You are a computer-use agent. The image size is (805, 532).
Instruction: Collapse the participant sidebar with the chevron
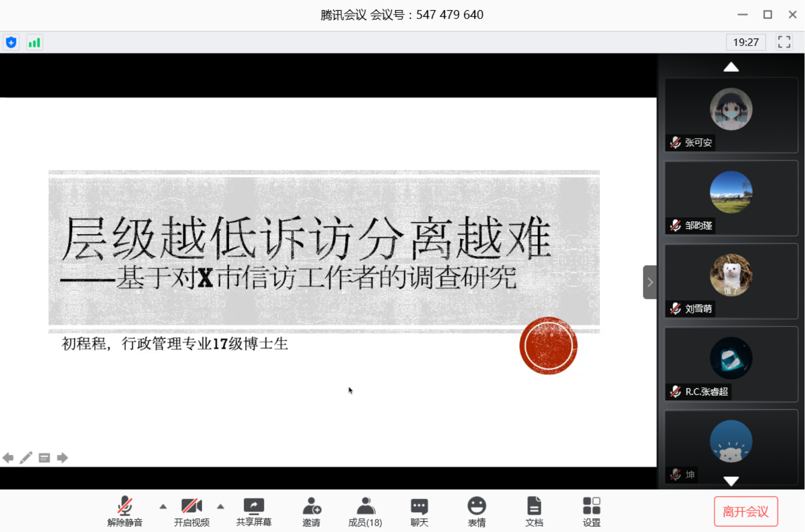pyautogui.click(x=650, y=282)
